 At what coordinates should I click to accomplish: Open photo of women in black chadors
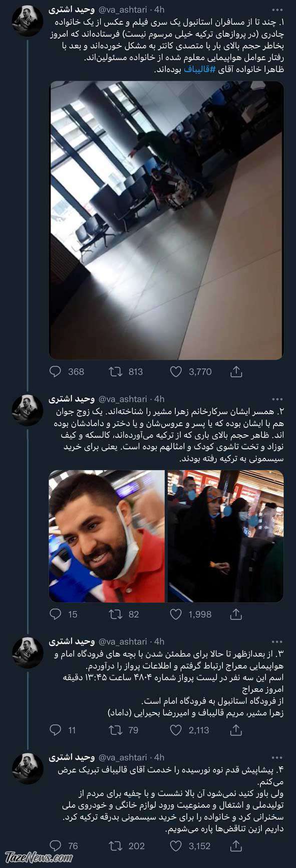click(x=225, y=536)
